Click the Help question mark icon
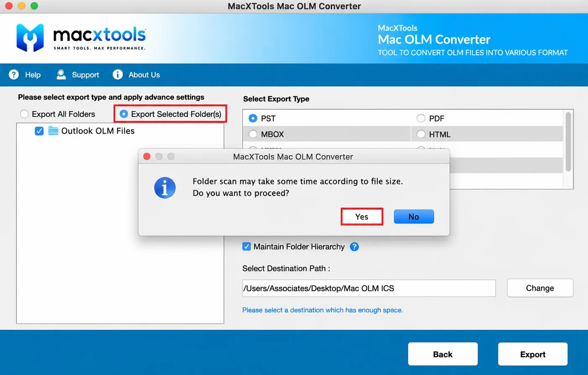Viewport: 588px width, 375px height. pos(14,75)
